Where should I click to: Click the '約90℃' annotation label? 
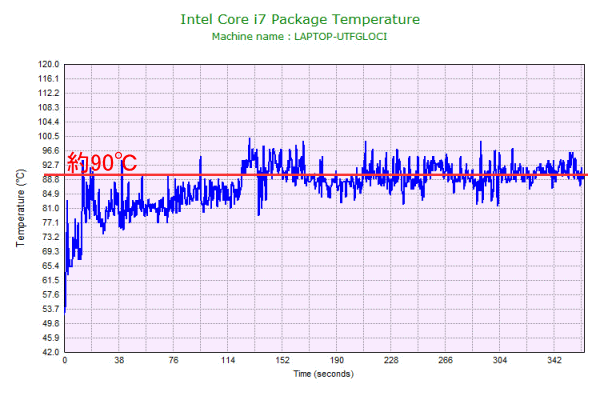tap(102, 163)
